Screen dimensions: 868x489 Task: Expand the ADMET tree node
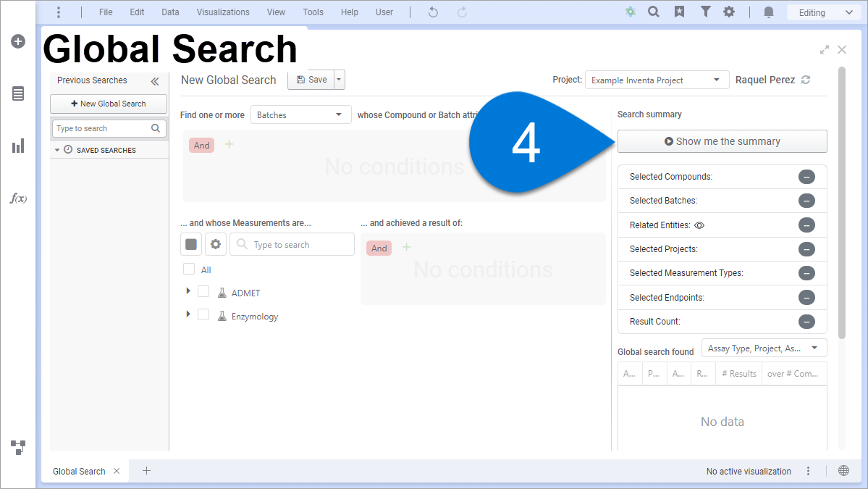[x=188, y=291]
